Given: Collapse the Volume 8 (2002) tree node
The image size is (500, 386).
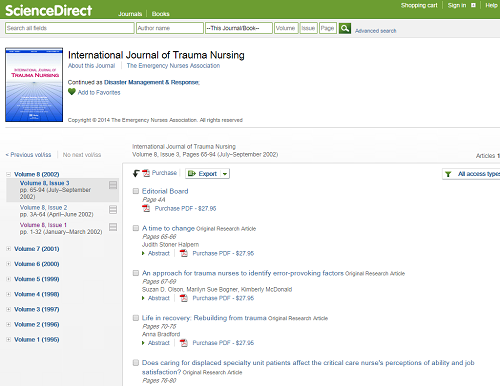Looking at the screenshot, I should click(x=8, y=174).
